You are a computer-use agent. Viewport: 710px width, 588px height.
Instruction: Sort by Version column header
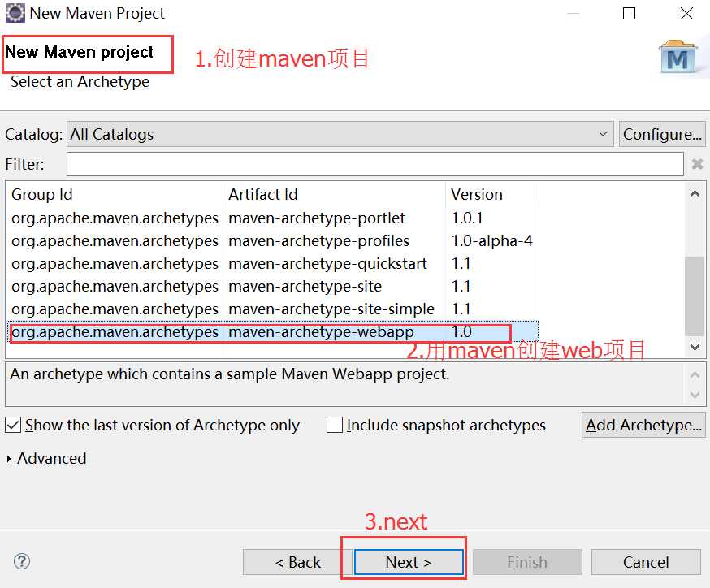(492, 194)
